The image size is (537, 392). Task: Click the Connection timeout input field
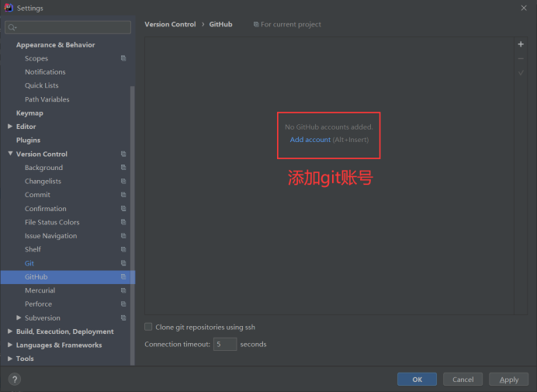pos(225,344)
